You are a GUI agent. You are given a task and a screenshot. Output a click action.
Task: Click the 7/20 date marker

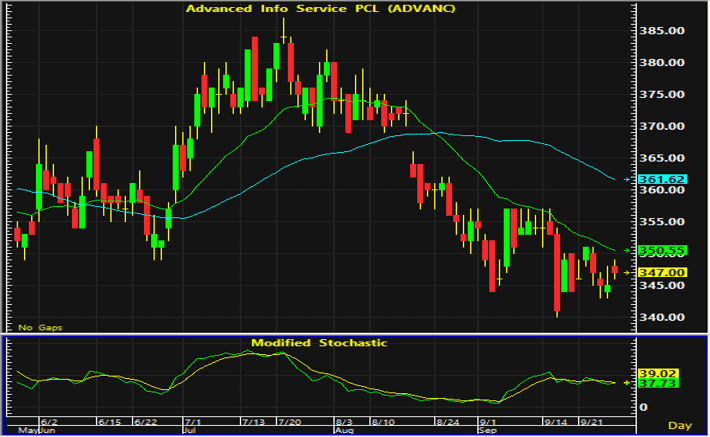point(290,422)
